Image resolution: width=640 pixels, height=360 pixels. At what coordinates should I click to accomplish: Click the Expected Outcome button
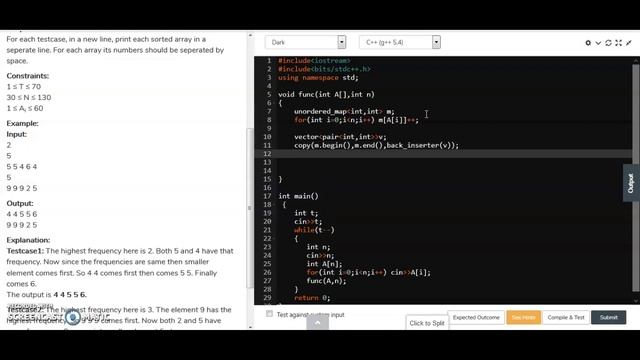click(476, 317)
